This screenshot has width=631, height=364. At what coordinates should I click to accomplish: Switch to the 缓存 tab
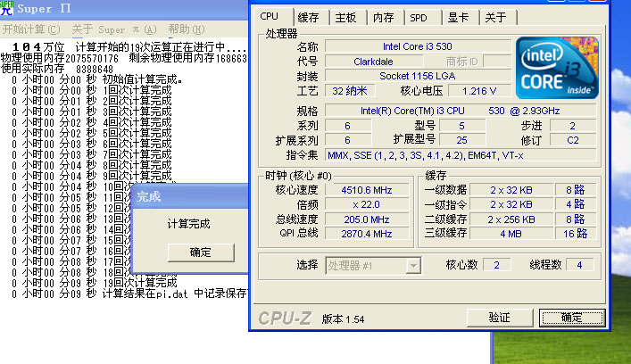(x=308, y=17)
